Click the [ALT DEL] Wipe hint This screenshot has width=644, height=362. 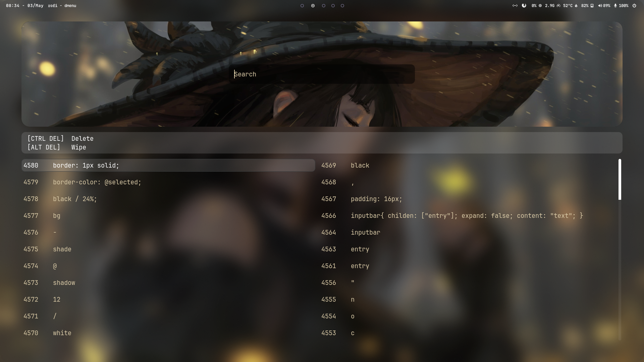click(x=57, y=147)
